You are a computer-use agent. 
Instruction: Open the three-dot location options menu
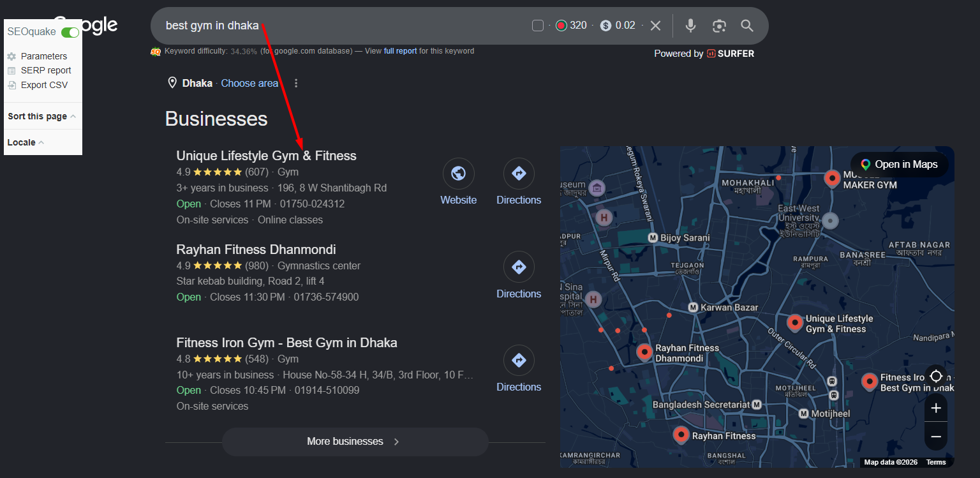click(x=295, y=84)
